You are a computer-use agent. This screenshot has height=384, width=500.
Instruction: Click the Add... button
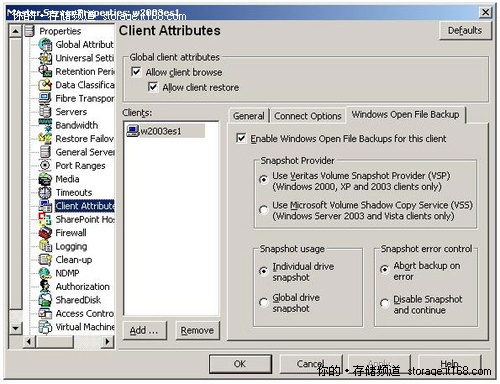coord(144,330)
